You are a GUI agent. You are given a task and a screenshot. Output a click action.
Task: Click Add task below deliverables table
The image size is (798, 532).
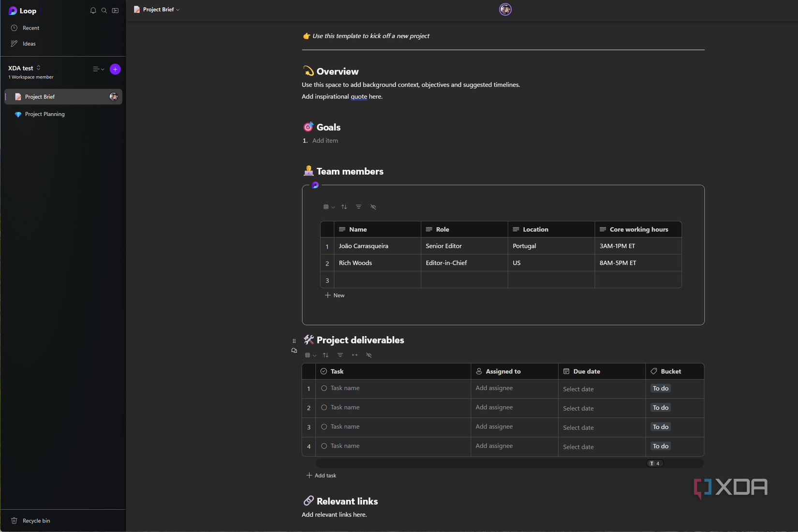(322, 476)
